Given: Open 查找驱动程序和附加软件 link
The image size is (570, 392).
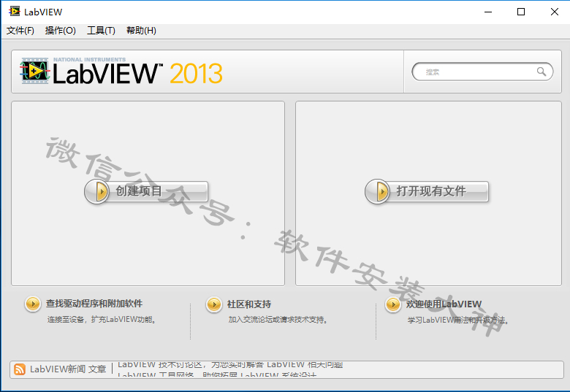Looking at the screenshot, I should click(94, 304).
